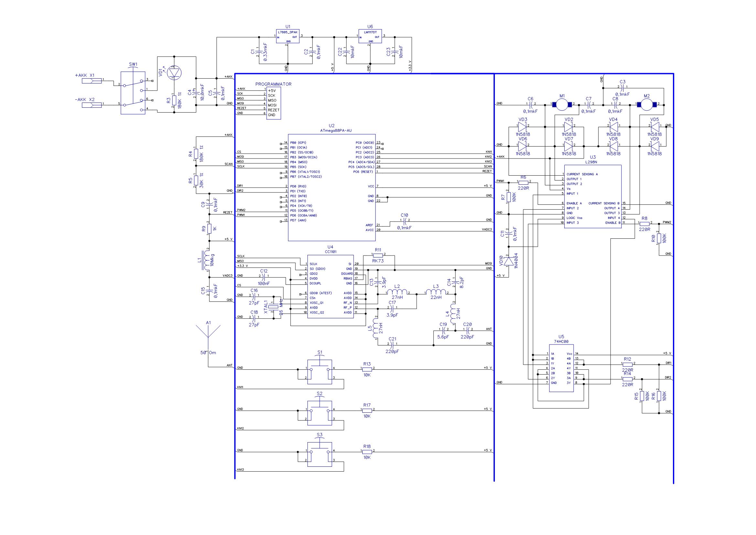Select the R11 RK73 resistor
Viewport: 756px width, 535px height.
(378, 255)
